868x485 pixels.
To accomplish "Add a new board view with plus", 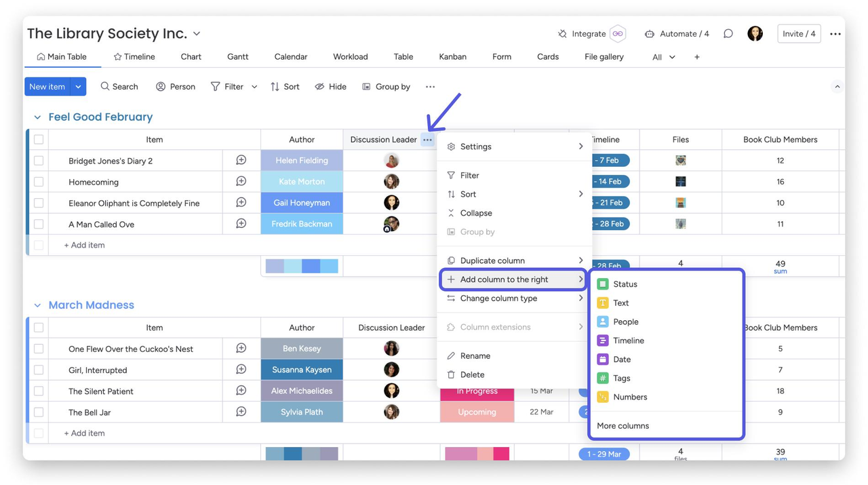I will coord(696,57).
